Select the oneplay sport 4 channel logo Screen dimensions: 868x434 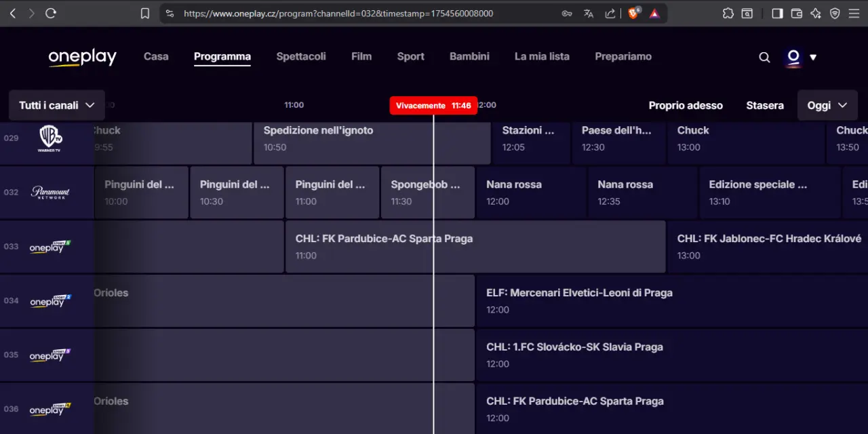(x=50, y=410)
